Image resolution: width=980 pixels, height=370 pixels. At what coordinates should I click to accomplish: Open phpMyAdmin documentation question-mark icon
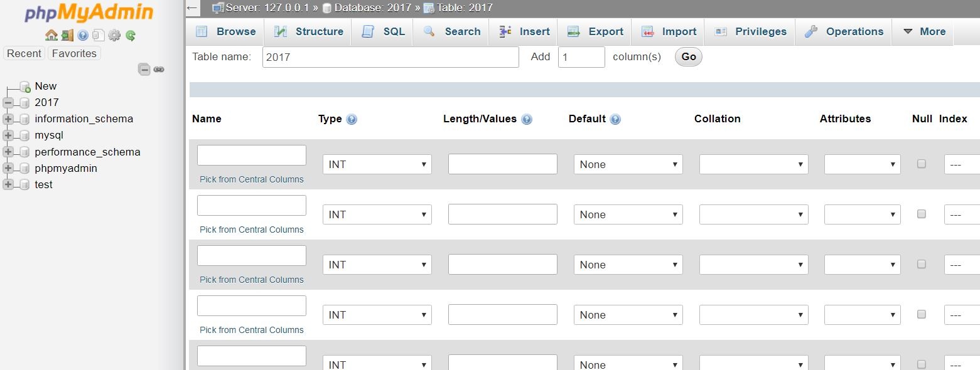coord(83,35)
